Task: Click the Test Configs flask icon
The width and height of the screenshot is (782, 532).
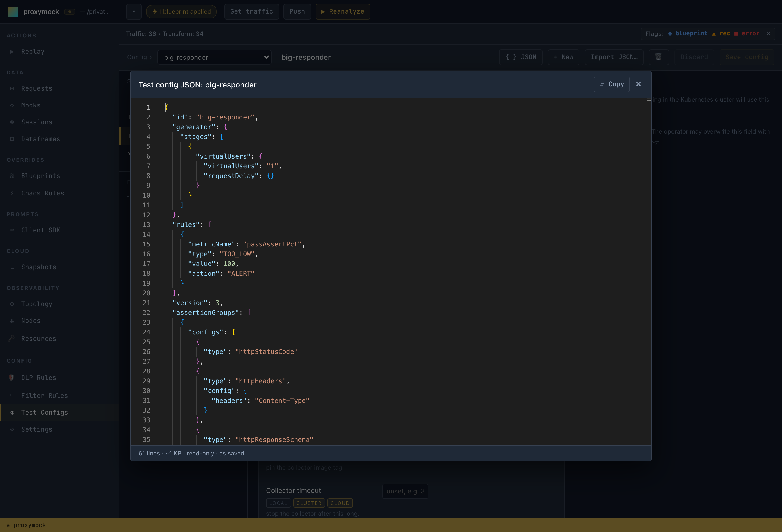Action: point(12,413)
